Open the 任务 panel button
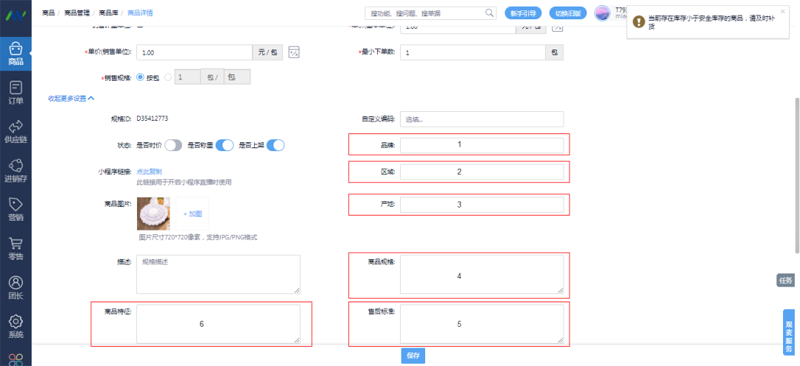Image resolution: width=800 pixels, height=366 pixels. pos(786,280)
